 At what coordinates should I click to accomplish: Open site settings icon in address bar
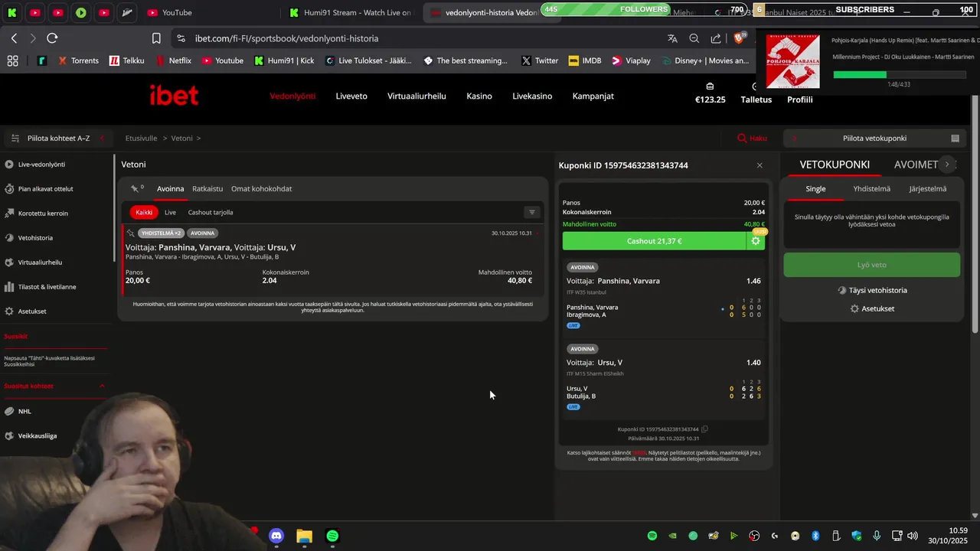180,38
